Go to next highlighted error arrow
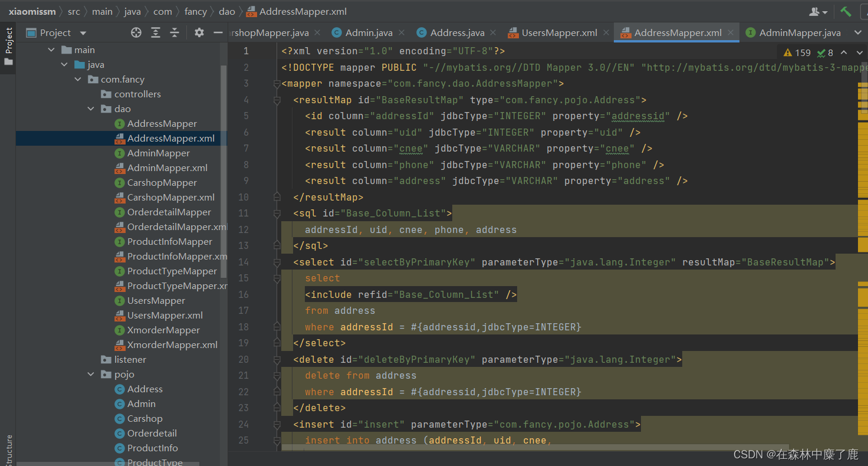Screen dimensions: 868x466 859,53
